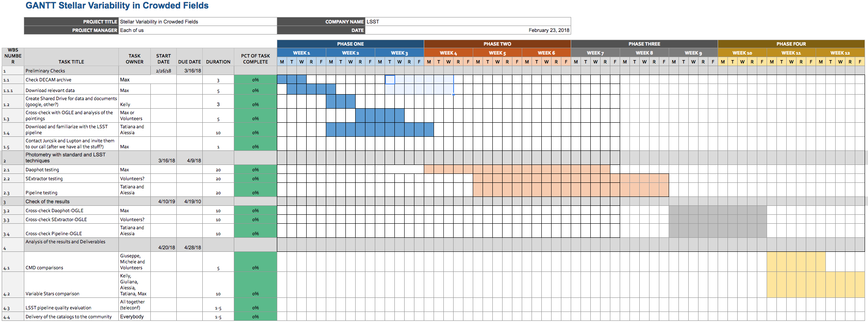
Task: Select the 'Check DECAM archive' task cell
Action: coord(71,80)
